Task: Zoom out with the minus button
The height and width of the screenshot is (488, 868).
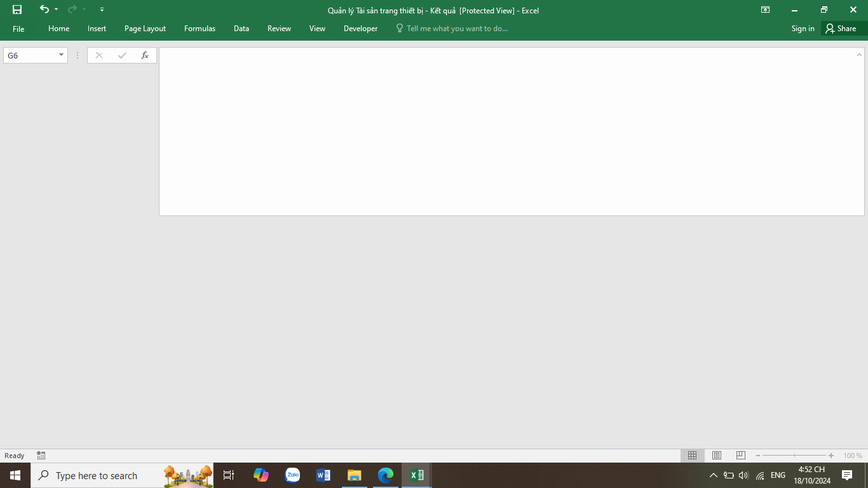Action: (x=758, y=456)
